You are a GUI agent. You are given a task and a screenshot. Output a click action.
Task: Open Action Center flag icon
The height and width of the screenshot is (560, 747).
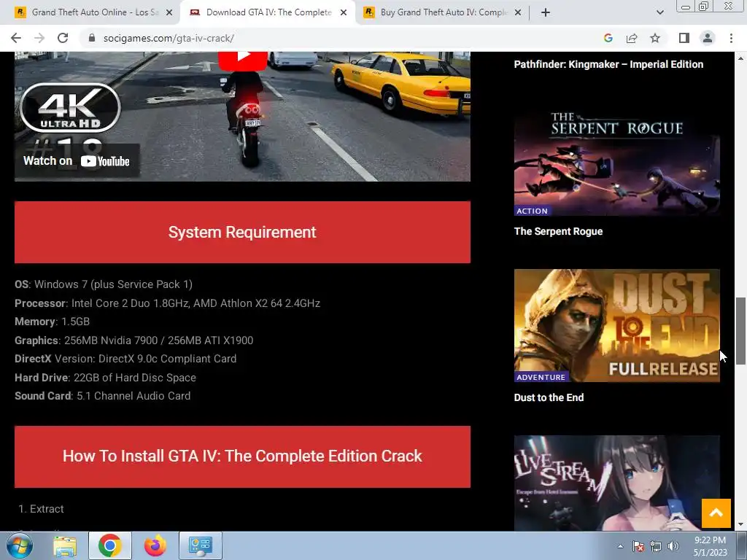[x=638, y=546]
